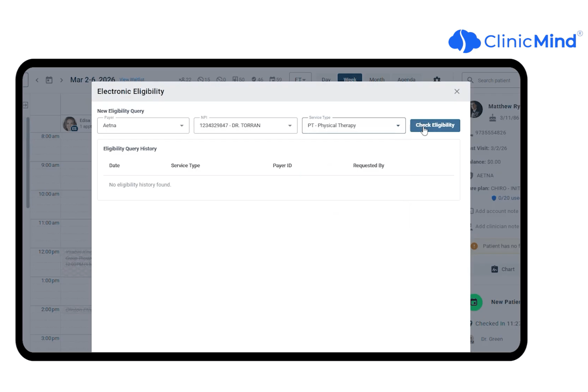Open the Service Type dropdown
588x392 pixels.
pos(354,126)
